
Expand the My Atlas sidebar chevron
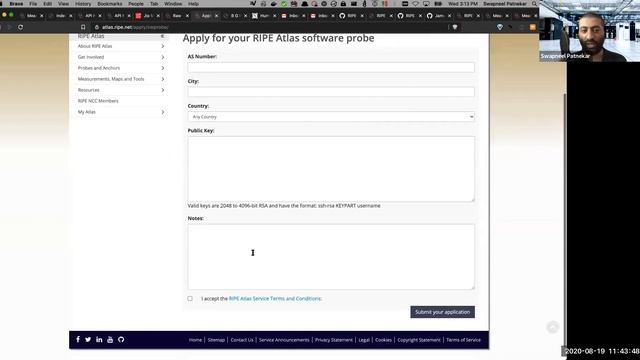[x=162, y=112]
